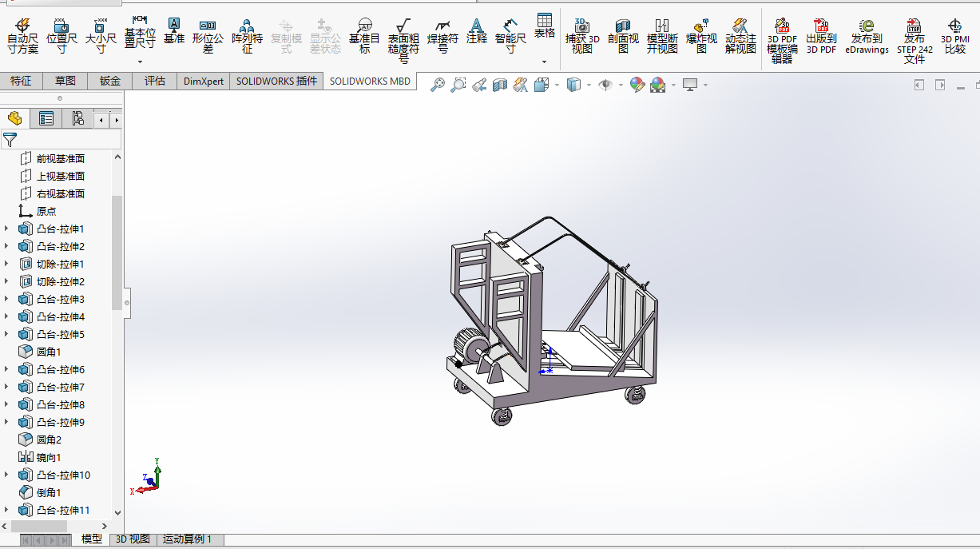The image size is (980, 549).
Task: Switch to the 特征 (Features) tab
Action: (x=21, y=81)
